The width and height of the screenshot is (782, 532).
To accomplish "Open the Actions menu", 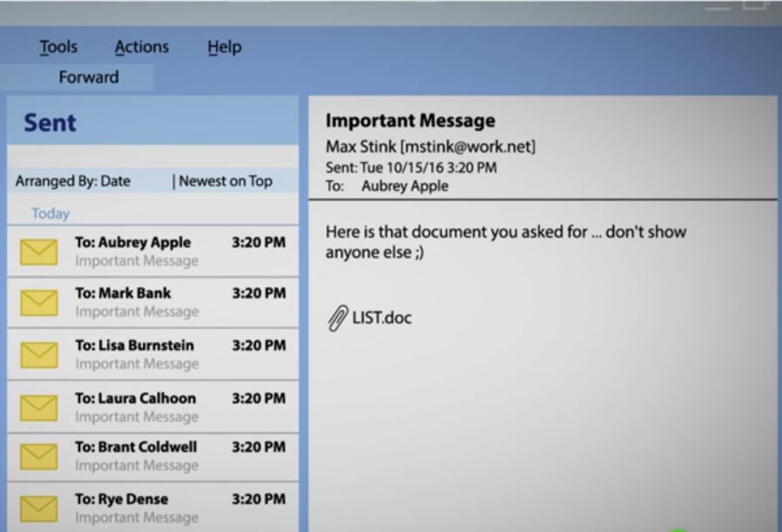I will click(142, 47).
